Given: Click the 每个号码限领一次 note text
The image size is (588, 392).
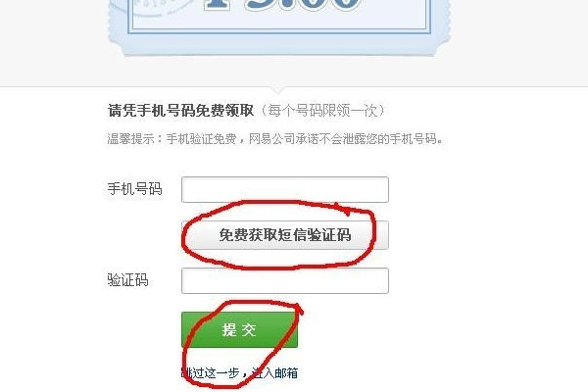Looking at the screenshot, I should click(322, 111).
